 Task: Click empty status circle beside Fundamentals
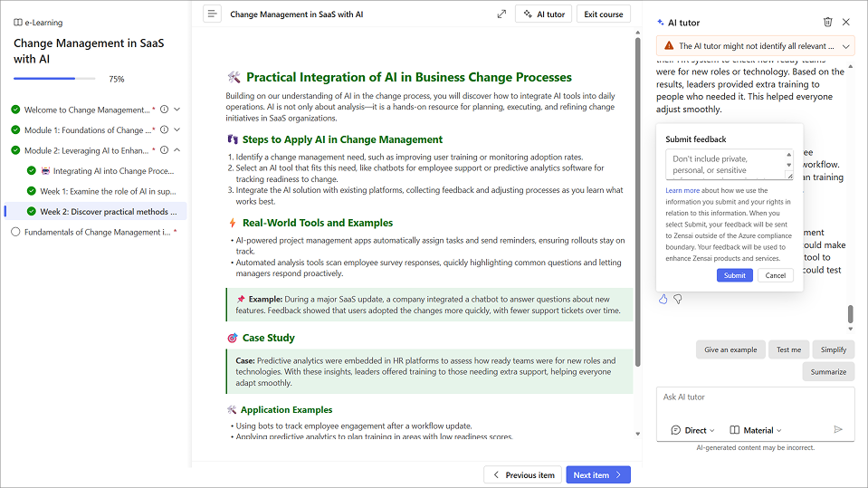pyautogui.click(x=15, y=232)
